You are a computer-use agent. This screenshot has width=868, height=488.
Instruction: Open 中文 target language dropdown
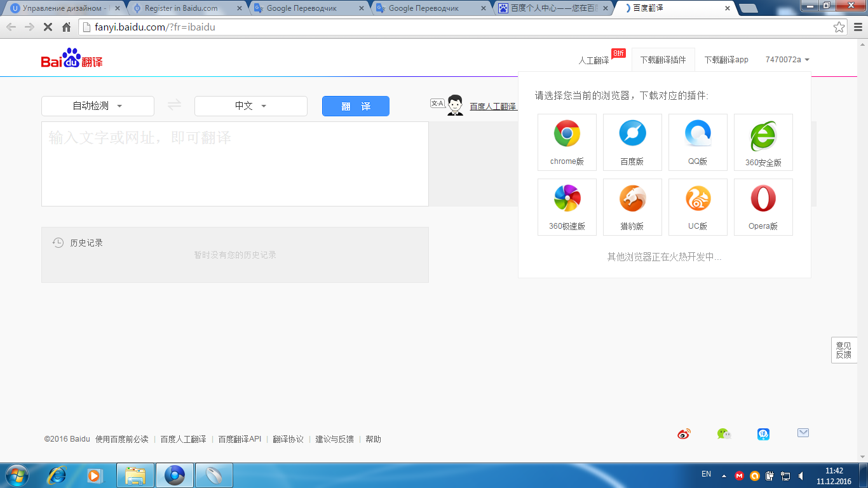pyautogui.click(x=251, y=106)
